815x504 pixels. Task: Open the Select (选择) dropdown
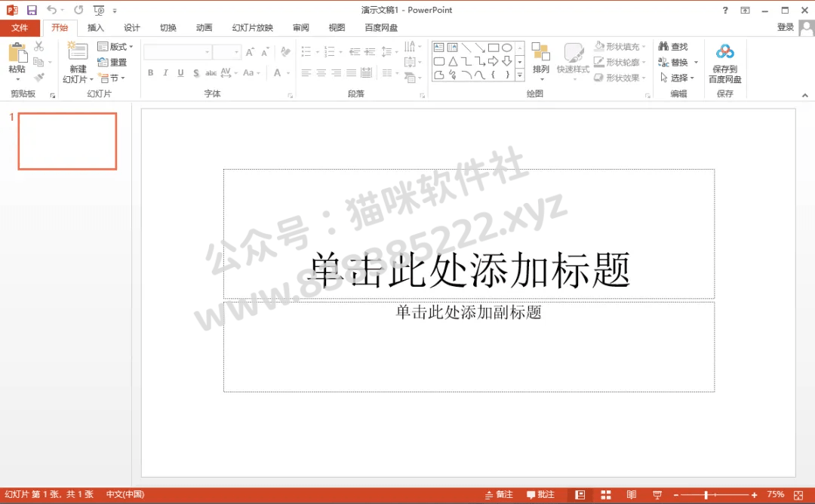coord(677,78)
